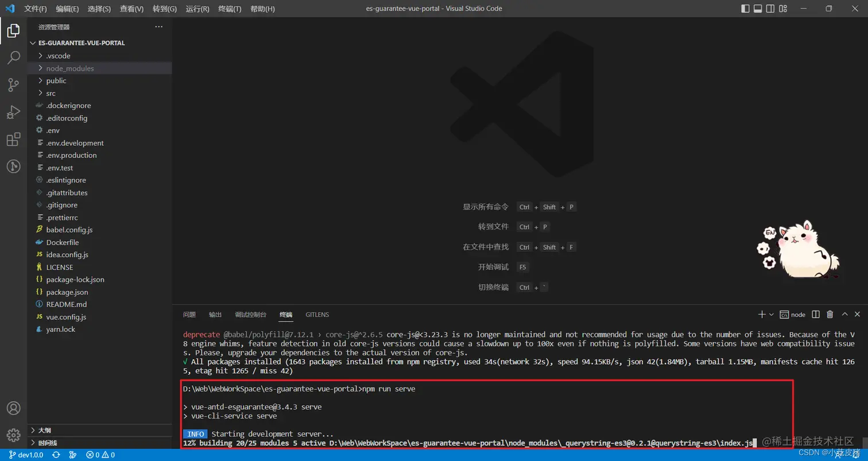The height and width of the screenshot is (461, 868).
Task: Toggle secondary sidebar visibility in title bar
Action: click(771, 9)
